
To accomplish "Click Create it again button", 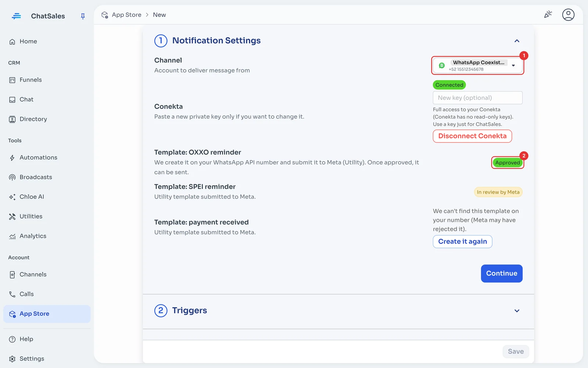I will click(462, 242).
